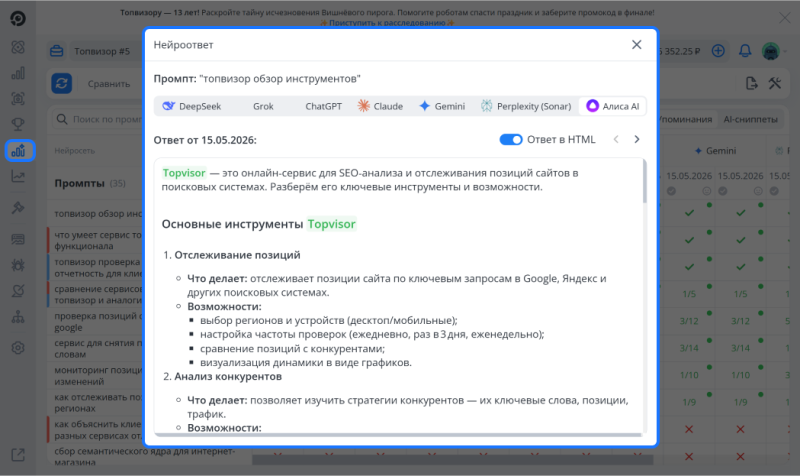Click the plus icon to add balance
Image resolution: width=800 pixels, height=476 pixels.
click(718, 51)
